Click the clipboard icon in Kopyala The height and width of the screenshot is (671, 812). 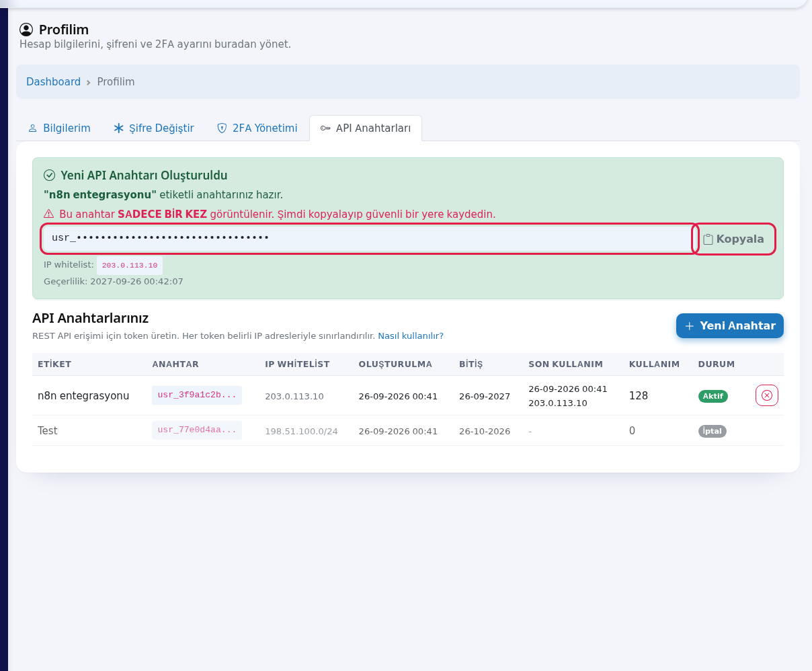[x=708, y=239]
